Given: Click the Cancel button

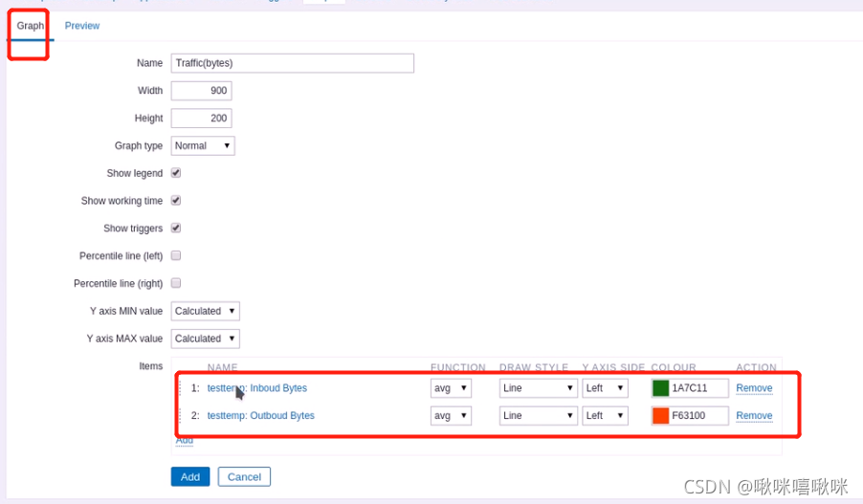Looking at the screenshot, I should pyautogui.click(x=244, y=477).
